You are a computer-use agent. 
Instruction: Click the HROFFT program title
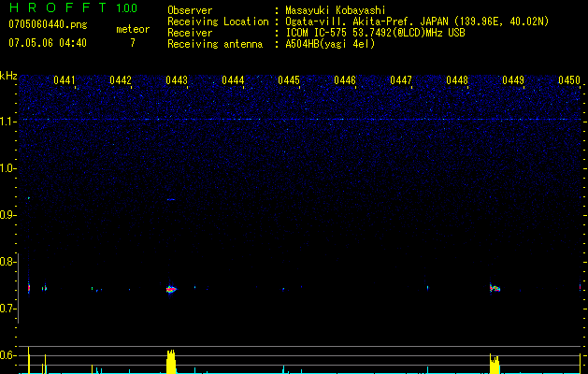50,8
